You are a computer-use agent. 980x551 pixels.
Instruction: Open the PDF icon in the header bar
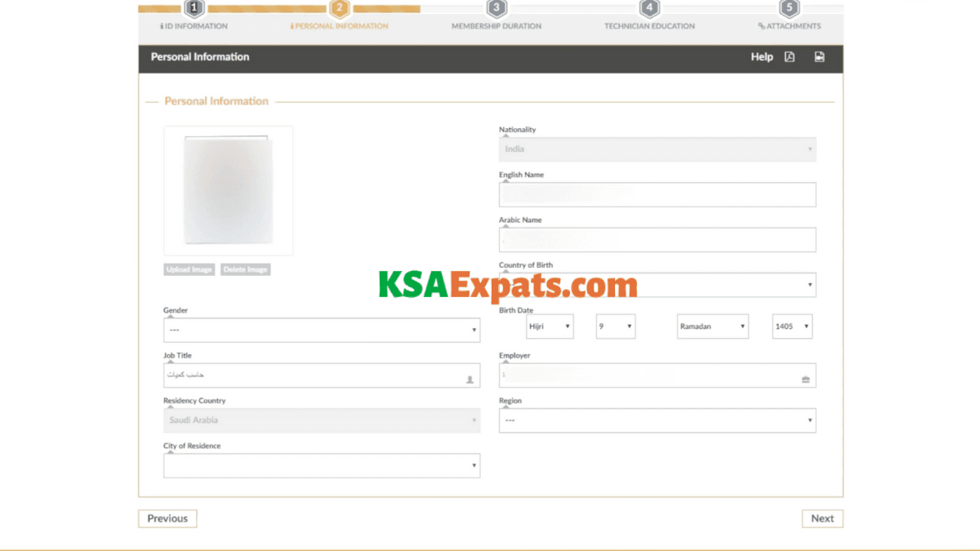coord(790,56)
